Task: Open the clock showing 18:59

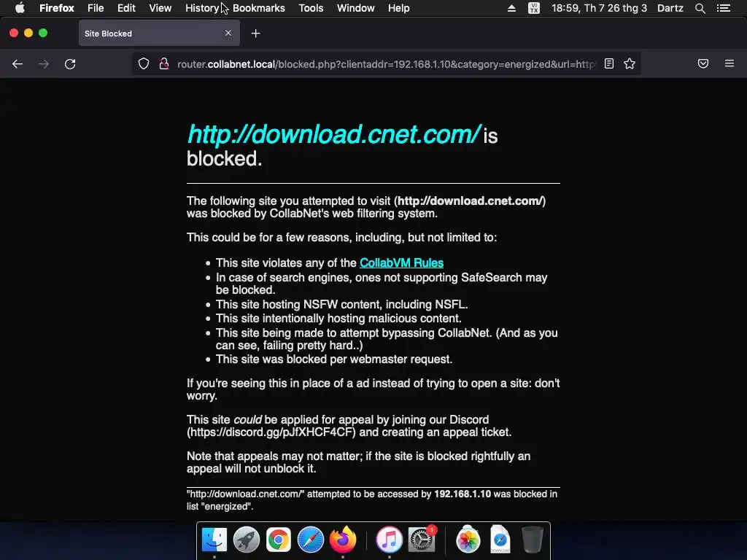Action: point(600,8)
